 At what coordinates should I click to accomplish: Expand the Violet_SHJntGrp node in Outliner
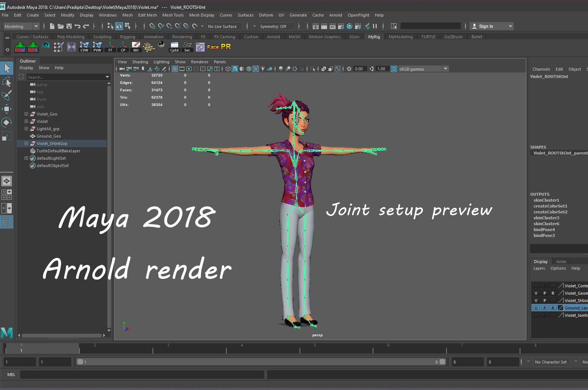(26, 143)
